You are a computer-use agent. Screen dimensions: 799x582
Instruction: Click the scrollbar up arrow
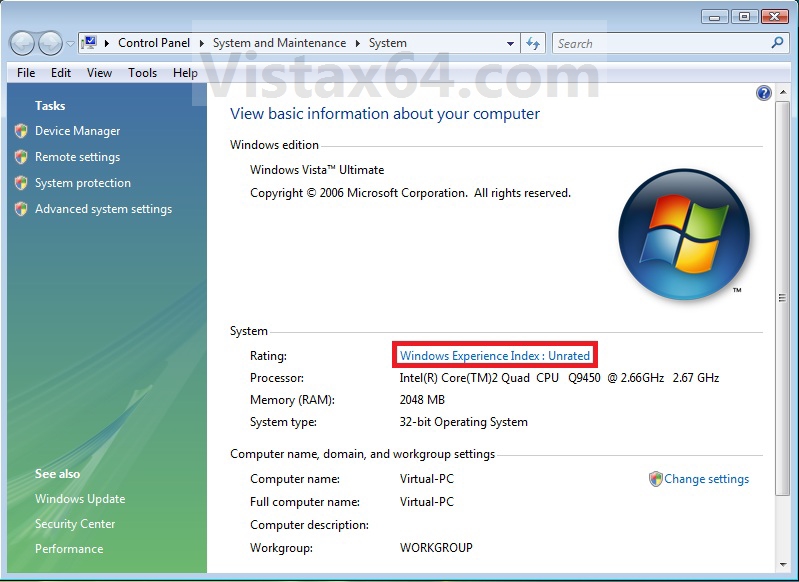click(783, 92)
